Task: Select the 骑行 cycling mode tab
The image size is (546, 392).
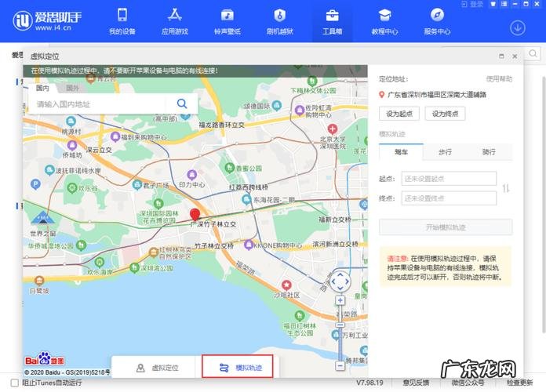Action: 489,152
